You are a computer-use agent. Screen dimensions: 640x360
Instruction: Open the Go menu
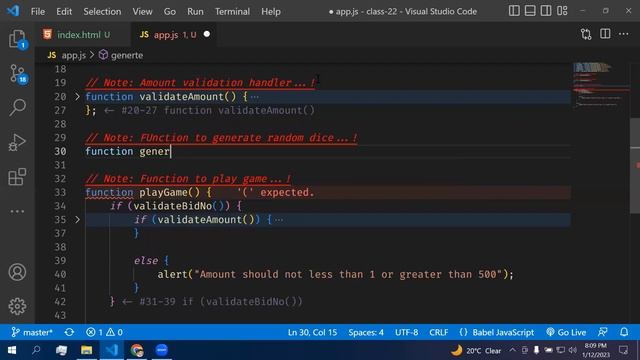click(x=170, y=11)
